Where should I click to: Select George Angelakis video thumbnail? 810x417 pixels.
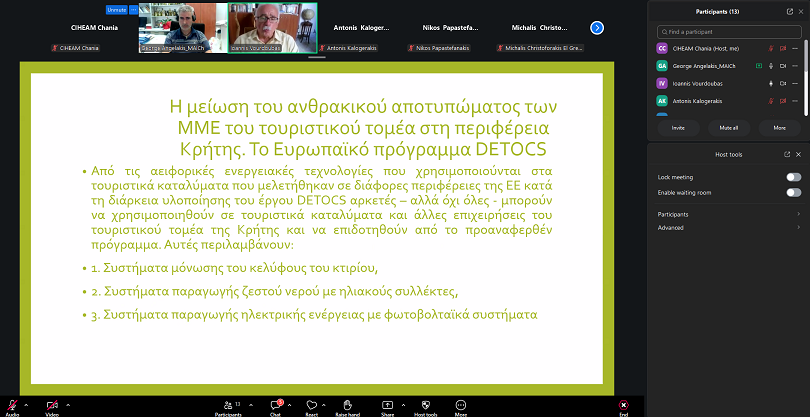pos(183,28)
